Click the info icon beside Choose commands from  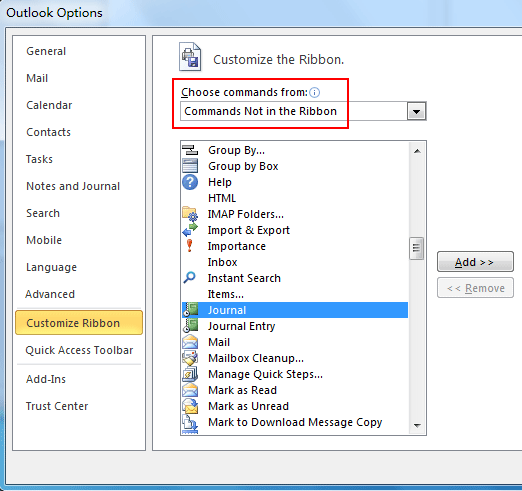tap(314, 92)
